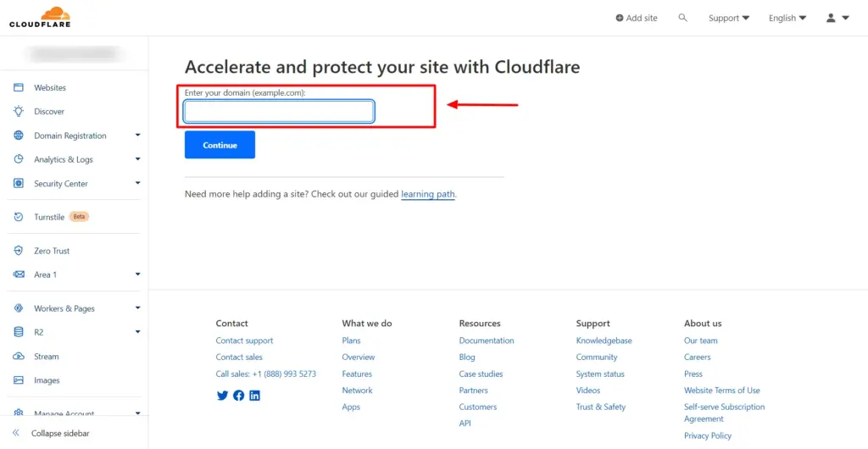Screen dimensions: 868x449
Task: Click the R2 database icon
Action: click(x=19, y=332)
